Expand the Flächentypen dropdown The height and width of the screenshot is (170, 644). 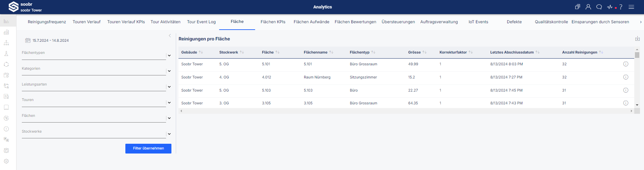click(169, 56)
